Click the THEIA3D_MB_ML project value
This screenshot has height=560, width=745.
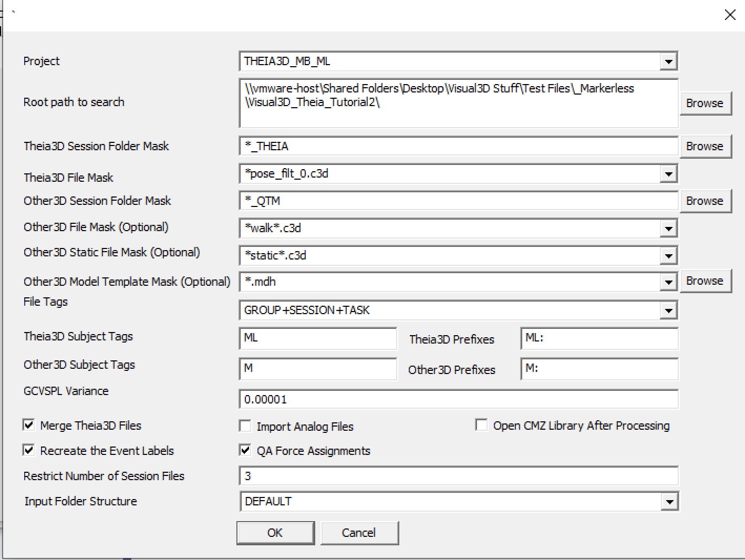click(x=287, y=61)
